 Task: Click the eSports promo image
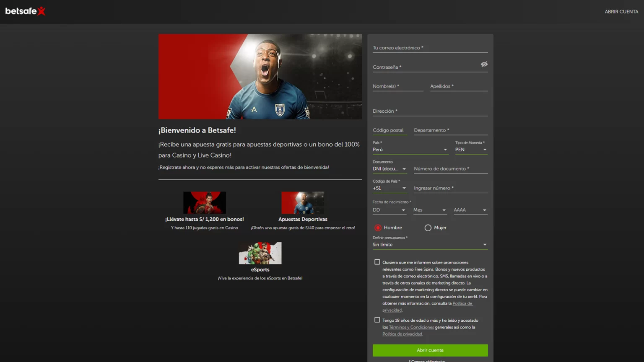pyautogui.click(x=260, y=253)
